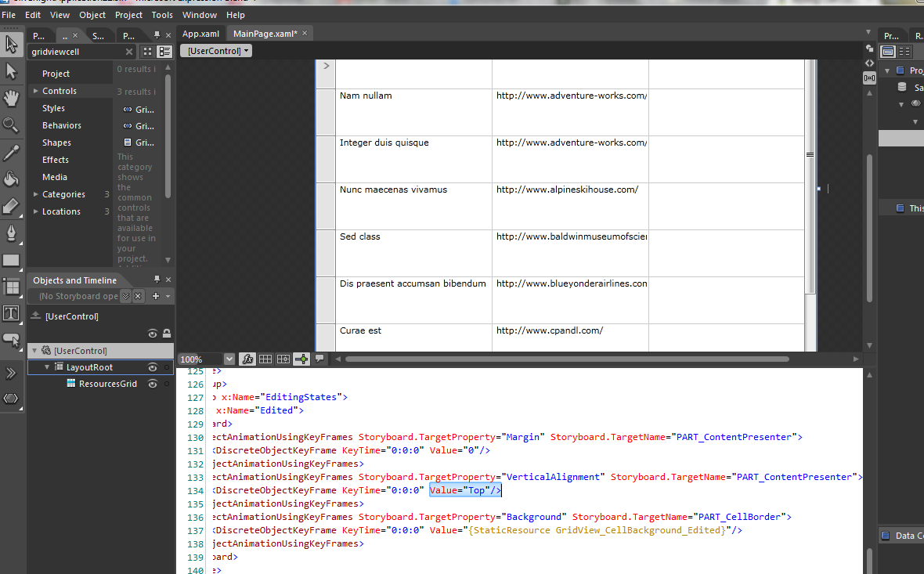Select the MainPage.xaml* tab
924x574 pixels.
pyautogui.click(x=265, y=34)
